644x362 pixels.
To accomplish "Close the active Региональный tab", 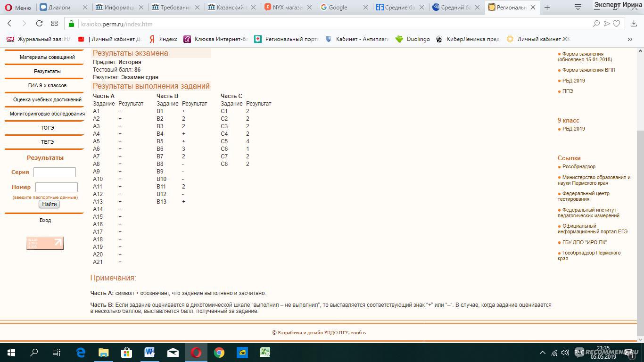I will (533, 8).
